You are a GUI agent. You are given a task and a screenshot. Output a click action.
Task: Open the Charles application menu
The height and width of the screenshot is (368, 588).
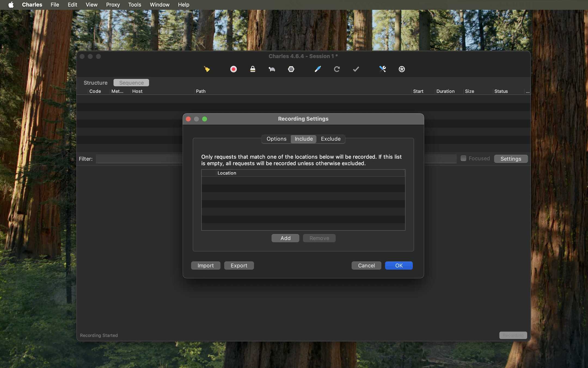(32, 5)
